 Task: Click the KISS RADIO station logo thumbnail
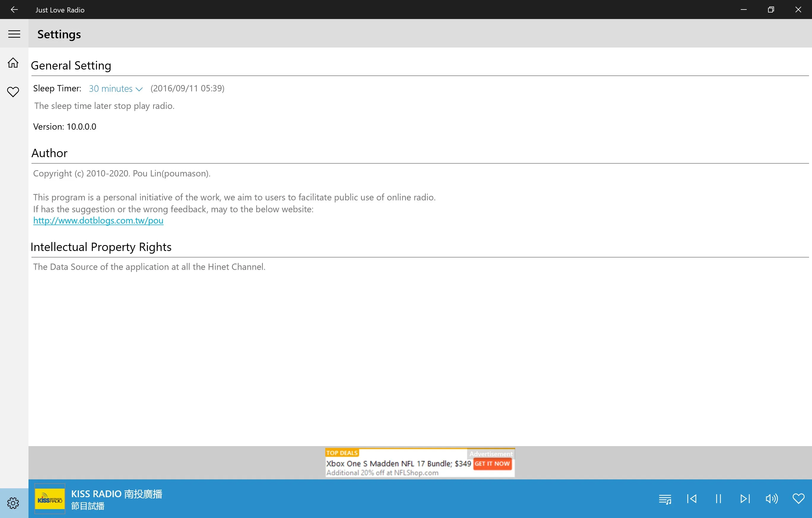point(50,499)
